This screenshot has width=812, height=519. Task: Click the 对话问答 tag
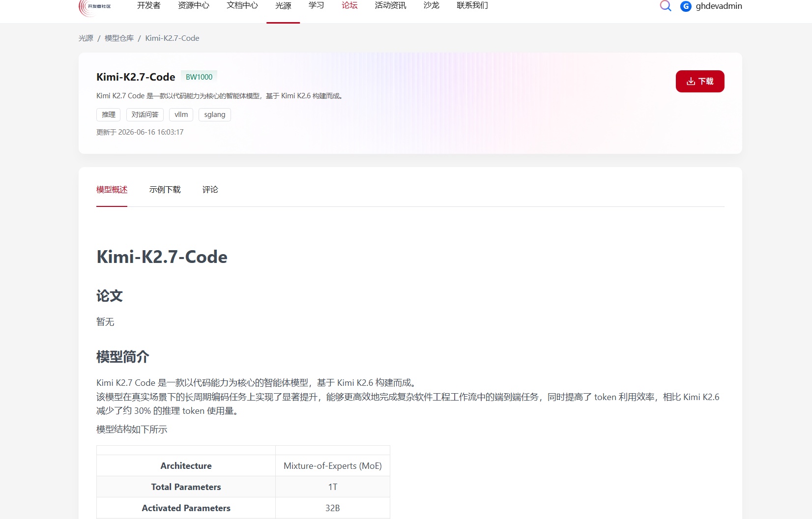click(145, 115)
